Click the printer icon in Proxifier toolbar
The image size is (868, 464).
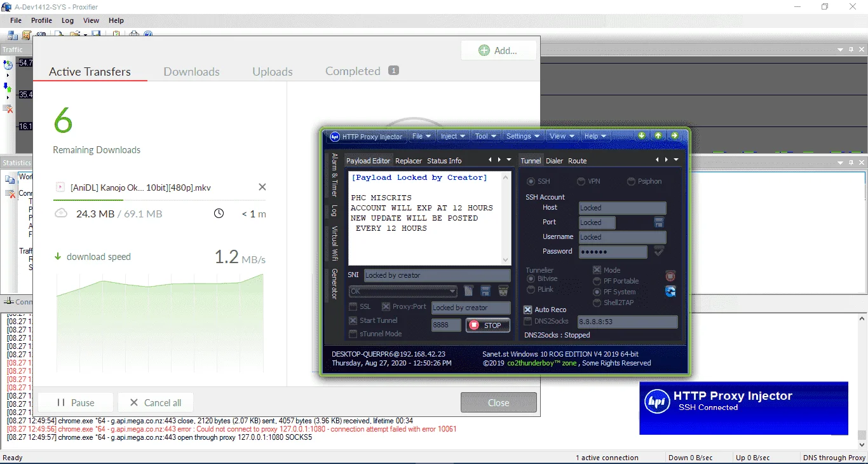pyautogui.click(x=135, y=34)
